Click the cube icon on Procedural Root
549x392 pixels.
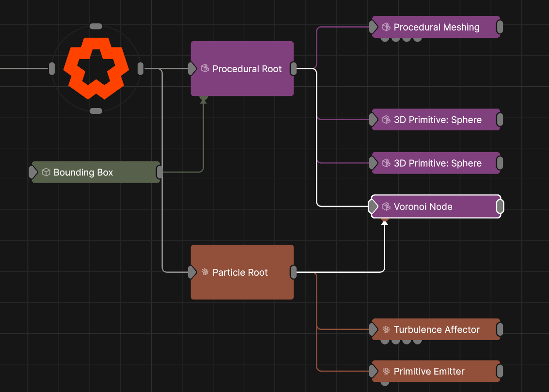point(205,69)
